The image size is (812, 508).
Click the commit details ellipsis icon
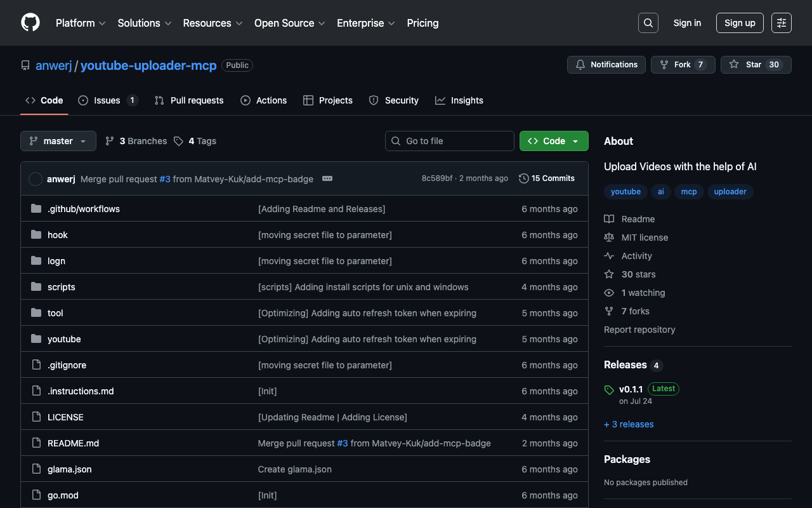(327, 178)
